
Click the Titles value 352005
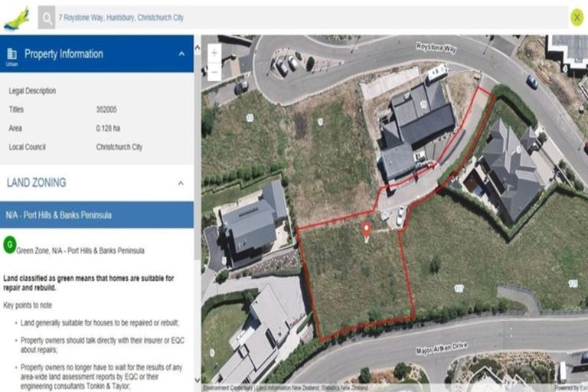[106, 109]
